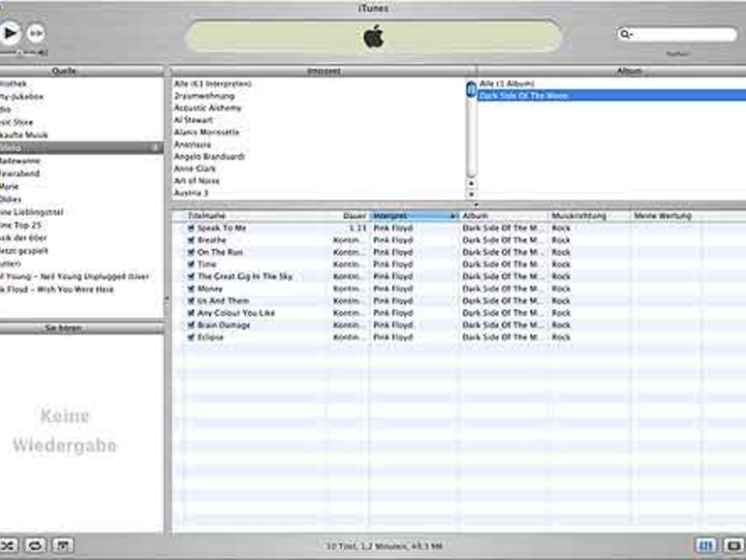The width and height of the screenshot is (746, 560).
Task: Toggle shuffle playback icon
Action: (8, 545)
